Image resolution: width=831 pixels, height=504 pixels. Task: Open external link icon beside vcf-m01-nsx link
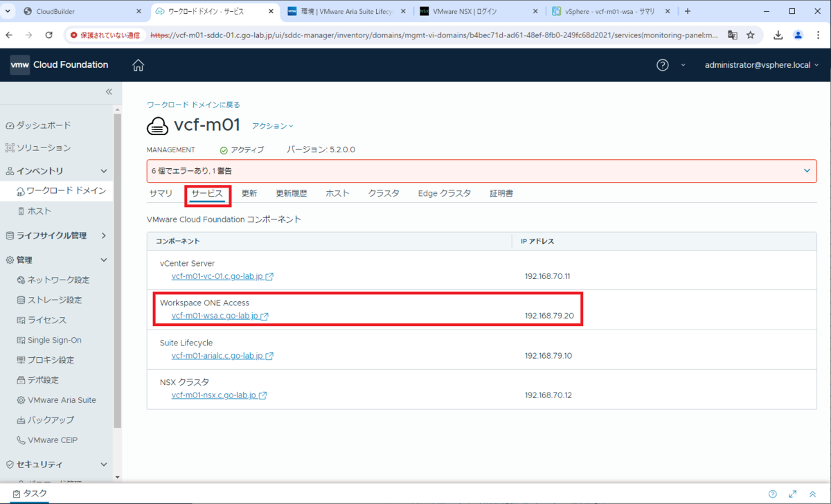[263, 396]
